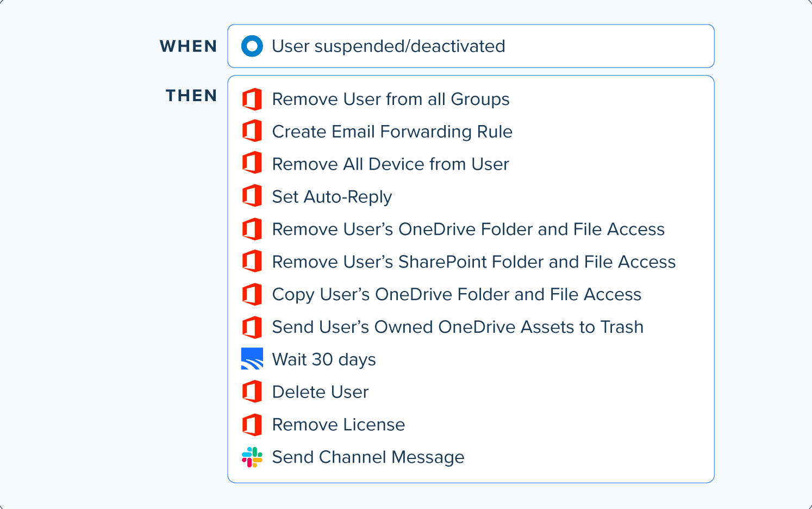Select the Send Channel Message action

click(368, 457)
